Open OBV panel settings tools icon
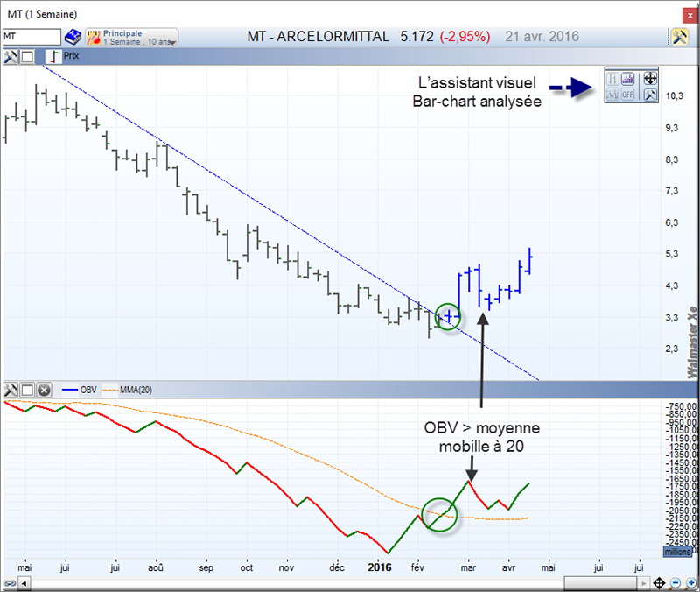Viewport: 700px width, 592px height. pos(10,390)
